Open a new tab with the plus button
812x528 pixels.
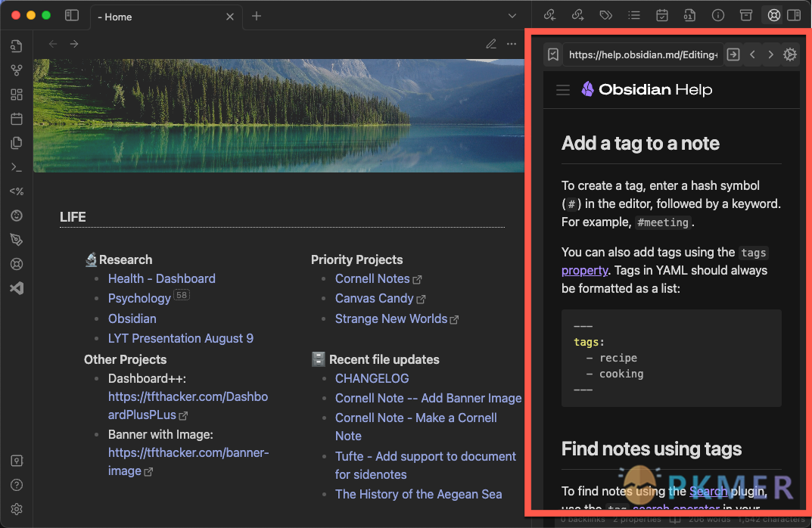(257, 16)
